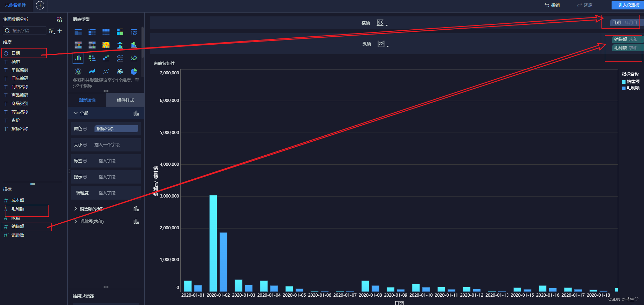The height and width of the screenshot is (305, 644).
Task: Open the 横轴 axis settings dropdown
Action: [382, 23]
